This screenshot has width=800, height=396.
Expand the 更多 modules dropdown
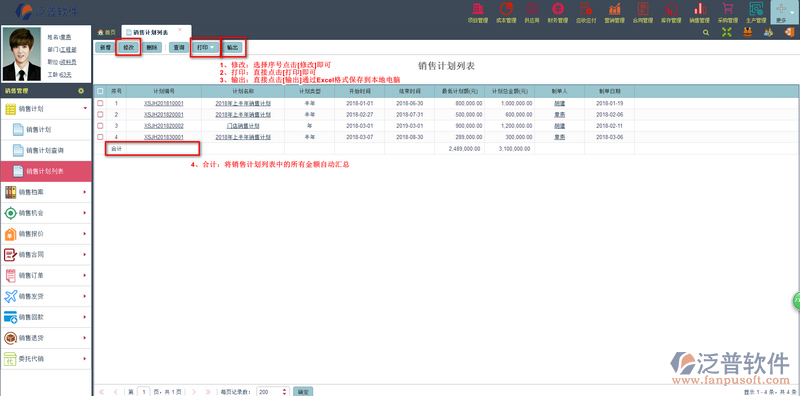click(785, 12)
